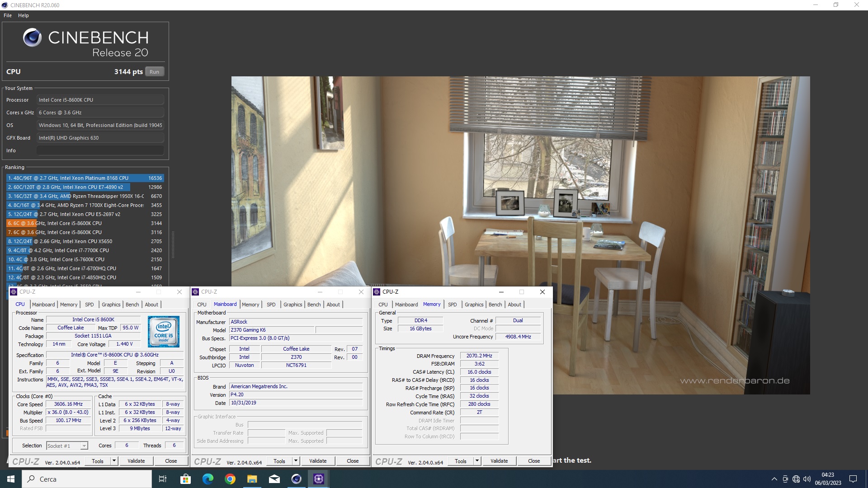Click the network globe icon in tray
This screenshot has height=488, width=868.
coord(796,479)
